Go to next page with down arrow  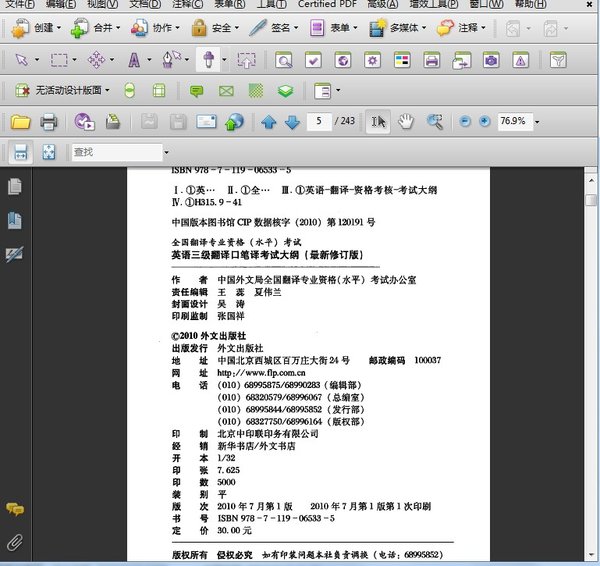click(291, 122)
